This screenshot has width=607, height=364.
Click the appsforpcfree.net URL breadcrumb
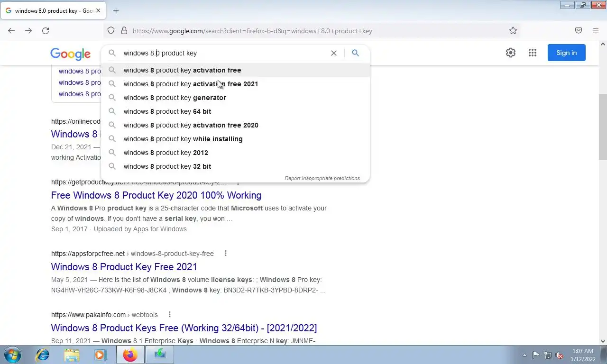tap(132, 254)
